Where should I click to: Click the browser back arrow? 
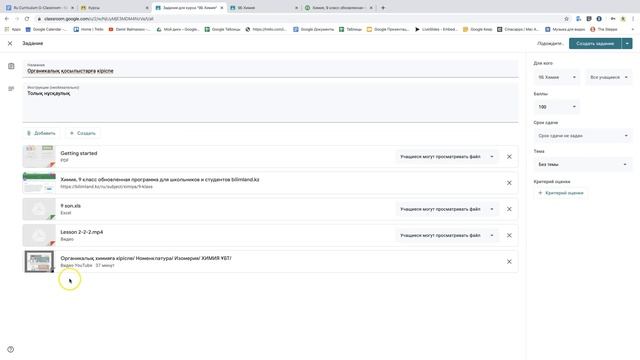(7, 19)
